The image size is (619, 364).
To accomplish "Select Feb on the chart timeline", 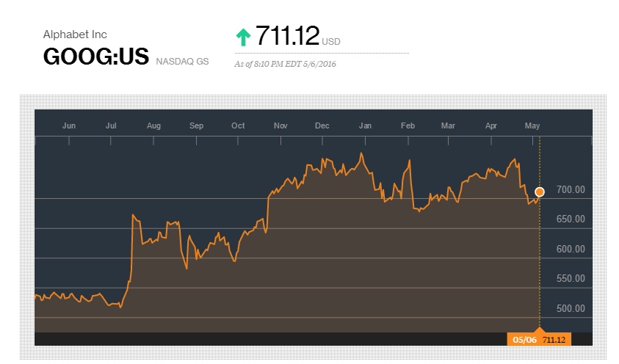I will pyautogui.click(x=408, y=125).
